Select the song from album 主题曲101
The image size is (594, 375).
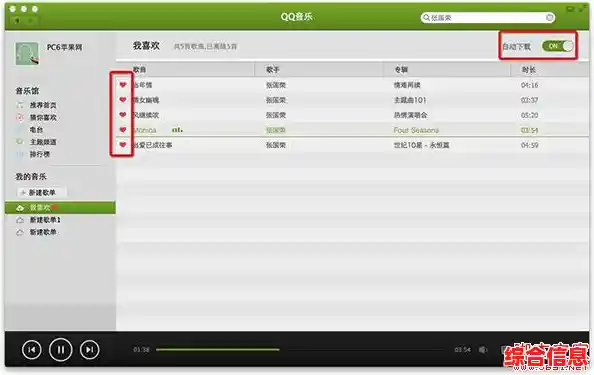click(x=352, y=100)
